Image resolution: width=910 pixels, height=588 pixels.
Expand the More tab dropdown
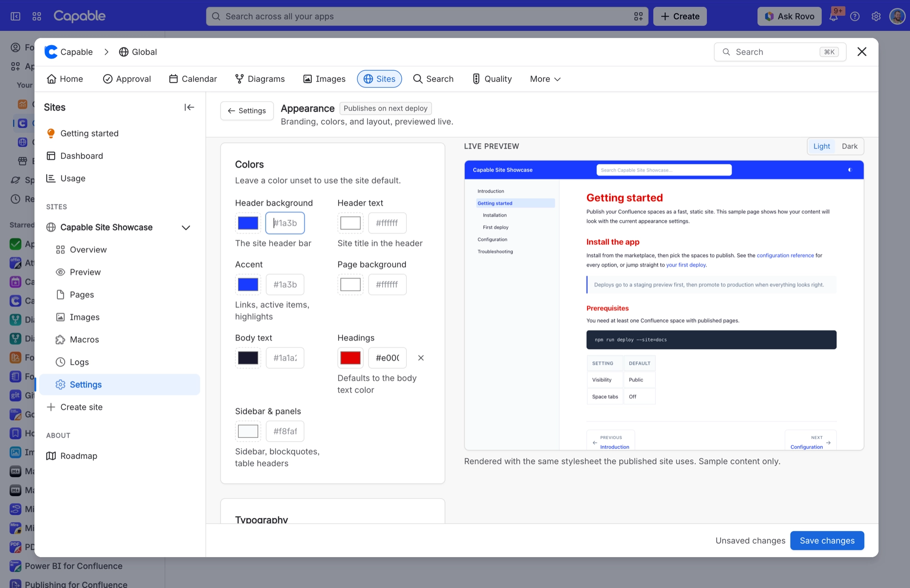tap(545, 79)
